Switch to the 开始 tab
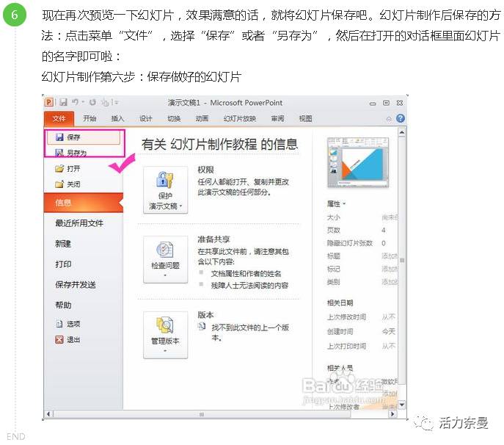 click(90, 118)
